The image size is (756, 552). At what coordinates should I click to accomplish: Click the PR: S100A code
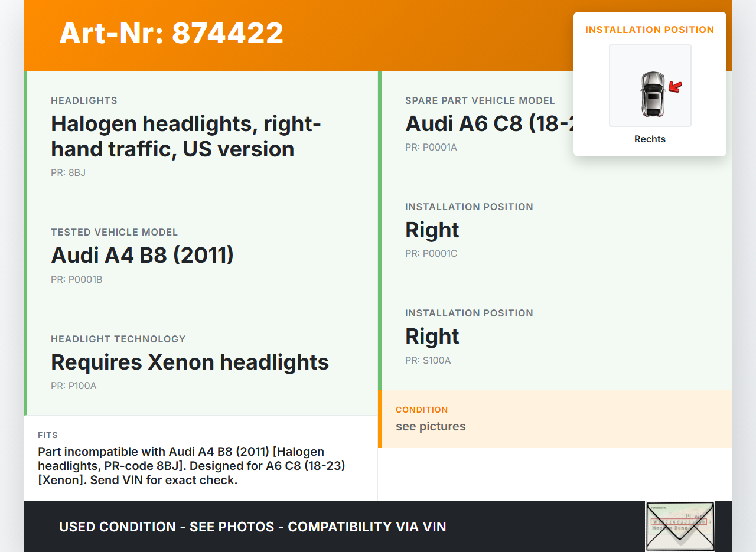point(428,361)
